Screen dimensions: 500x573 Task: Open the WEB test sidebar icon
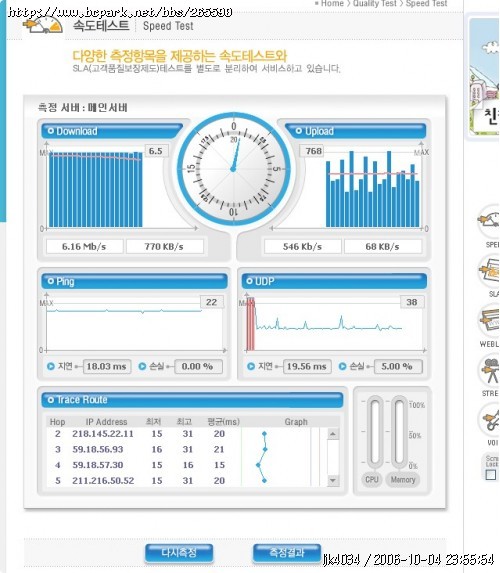[x=490, y=321]
